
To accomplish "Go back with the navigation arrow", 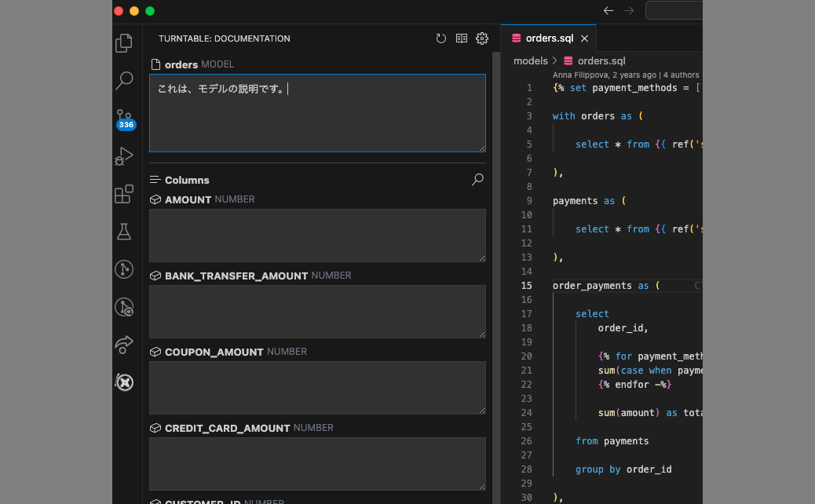I will coord(609,10).
